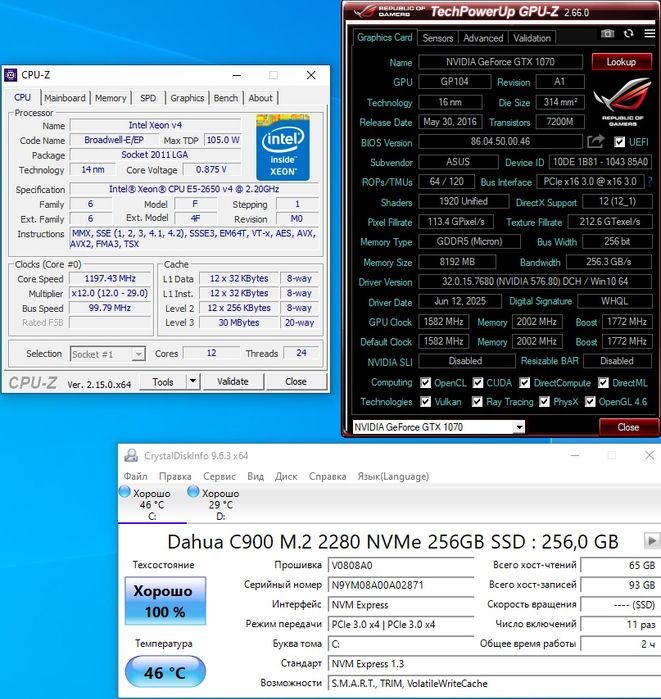Click the Close button in GPU-Z
The height and width of the screenshot is (699, 661).
click(x=628, y=427)
